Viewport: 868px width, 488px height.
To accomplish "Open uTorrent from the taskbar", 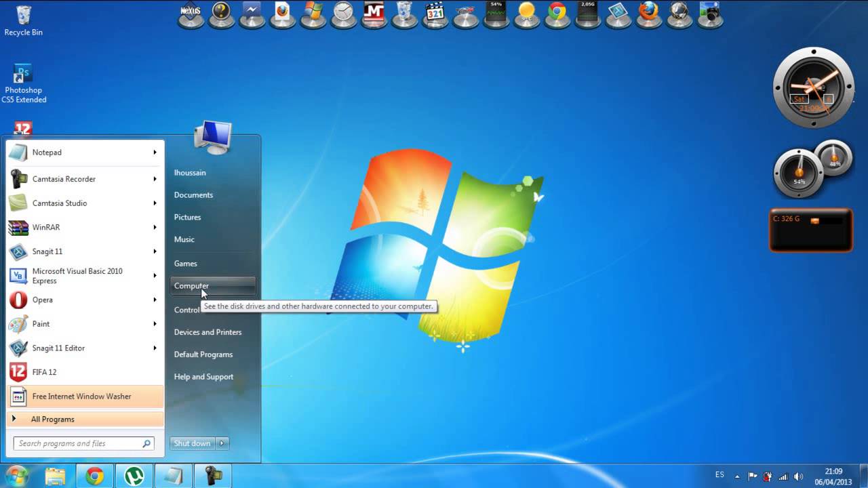I will pyautogui.click(x=134, y=476).
